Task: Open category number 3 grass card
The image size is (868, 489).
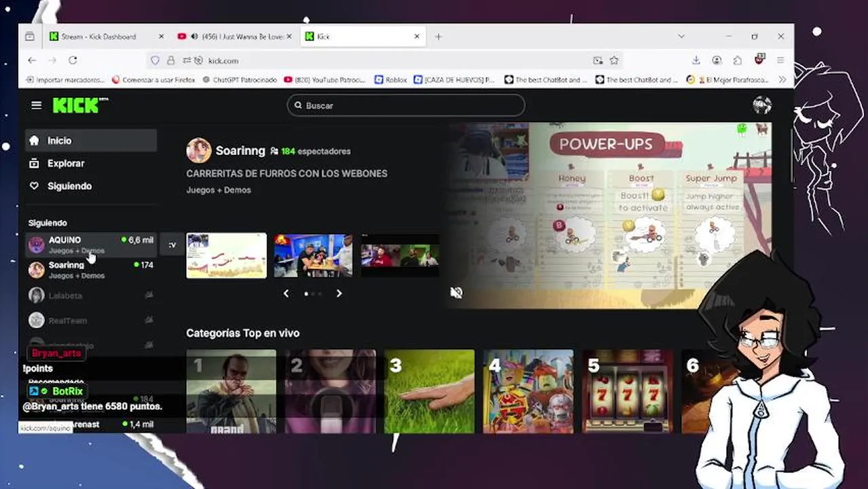Action: pos(429,391)
